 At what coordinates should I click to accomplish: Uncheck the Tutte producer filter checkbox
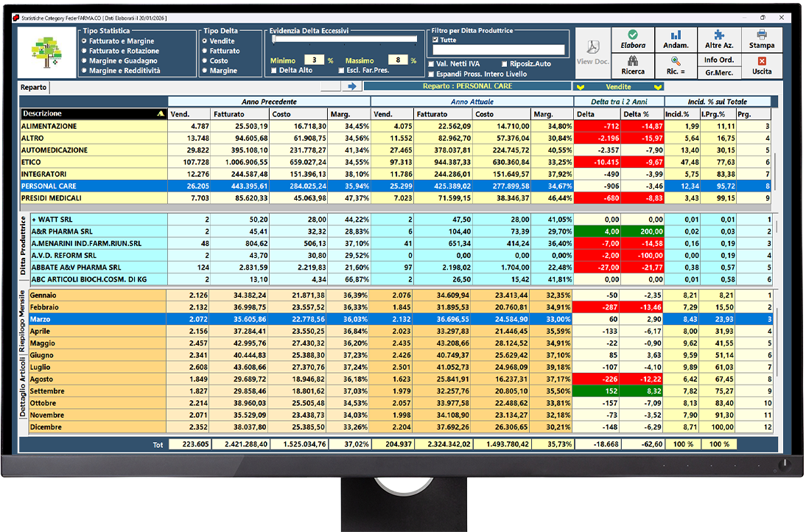click(435, 41)
